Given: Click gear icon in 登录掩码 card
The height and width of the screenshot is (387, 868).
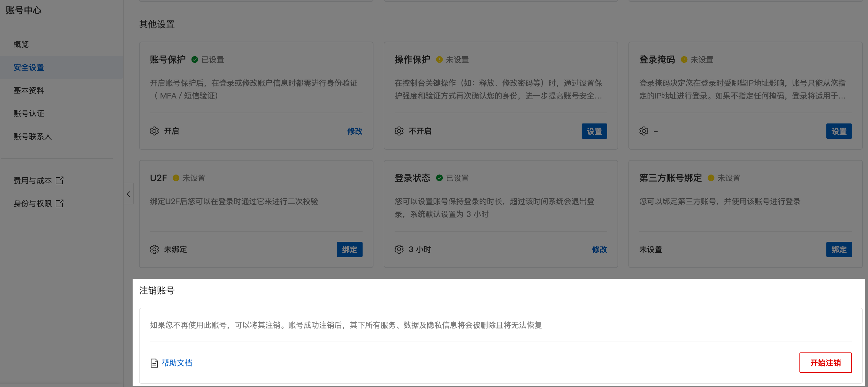Looking at the screenshot, I should [x=643, y=131].
